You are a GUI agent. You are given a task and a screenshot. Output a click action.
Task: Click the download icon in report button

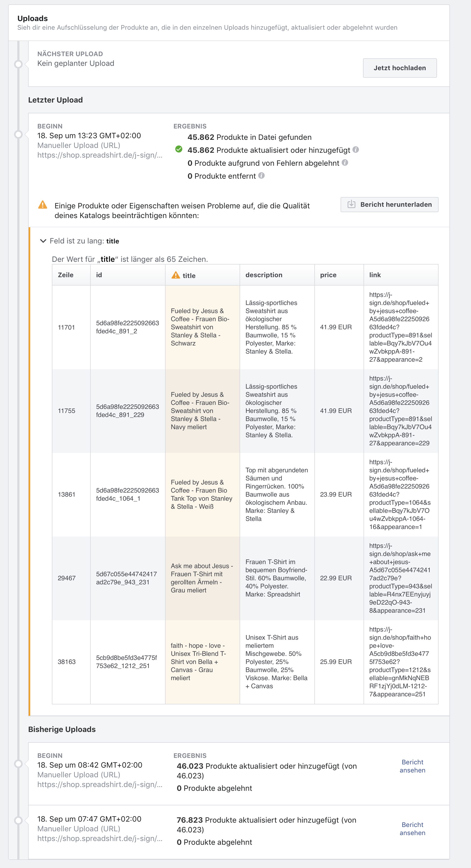351,204
